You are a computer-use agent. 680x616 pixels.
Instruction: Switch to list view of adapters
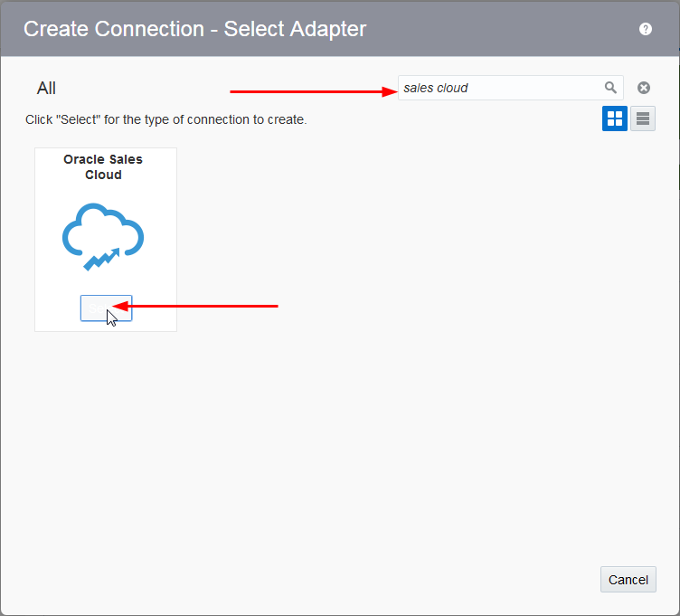point(643,118)
